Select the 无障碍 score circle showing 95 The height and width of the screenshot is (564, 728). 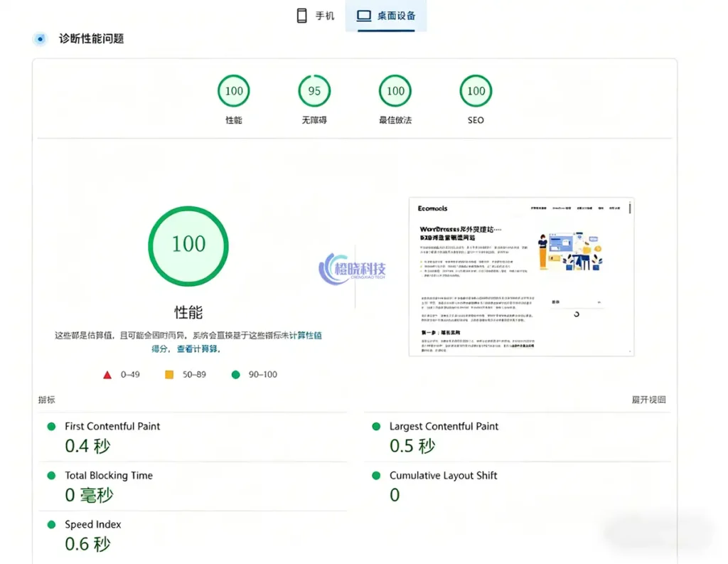[x=314, y=91]
